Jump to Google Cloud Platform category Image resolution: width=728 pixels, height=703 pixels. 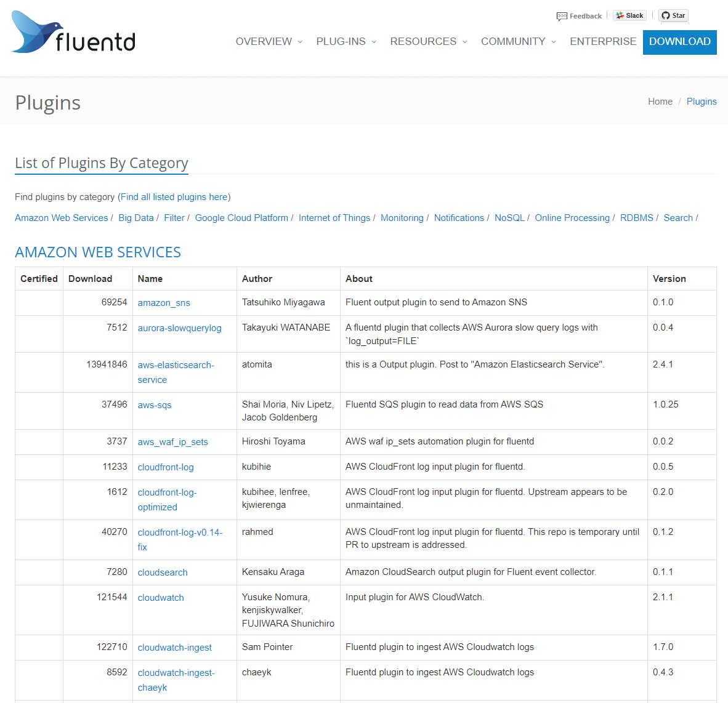click(x=241, y=218)
